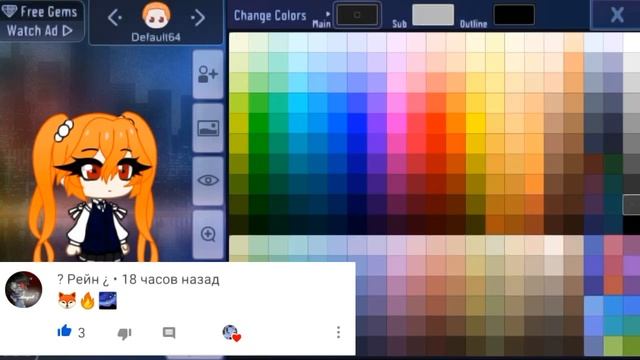Close the Change Colors panel
640x360 pixels.
coord(616,15)
